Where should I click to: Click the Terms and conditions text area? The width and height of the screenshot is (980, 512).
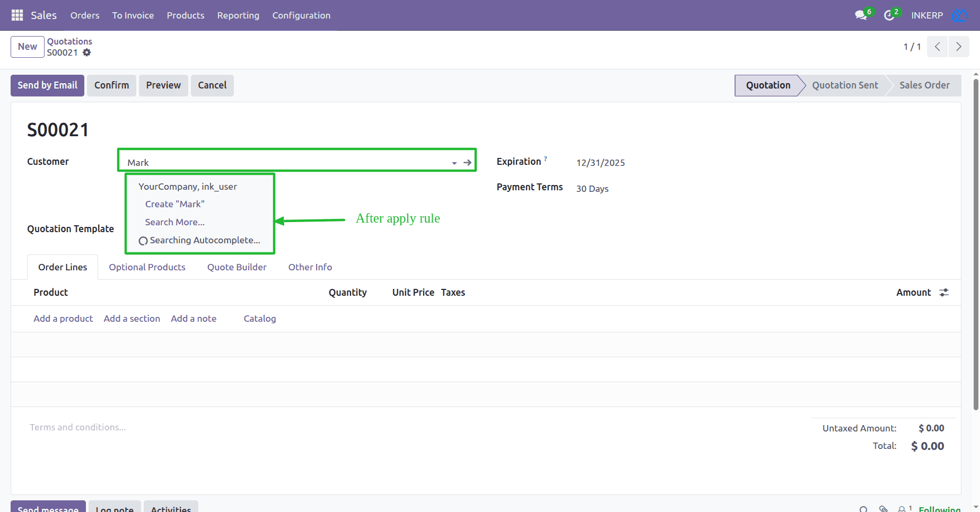[77, 427]
